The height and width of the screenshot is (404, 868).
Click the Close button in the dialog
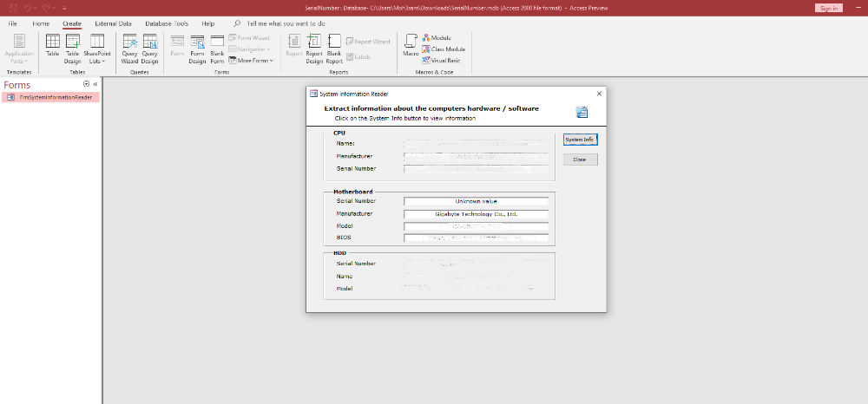(x=580, y=160)
